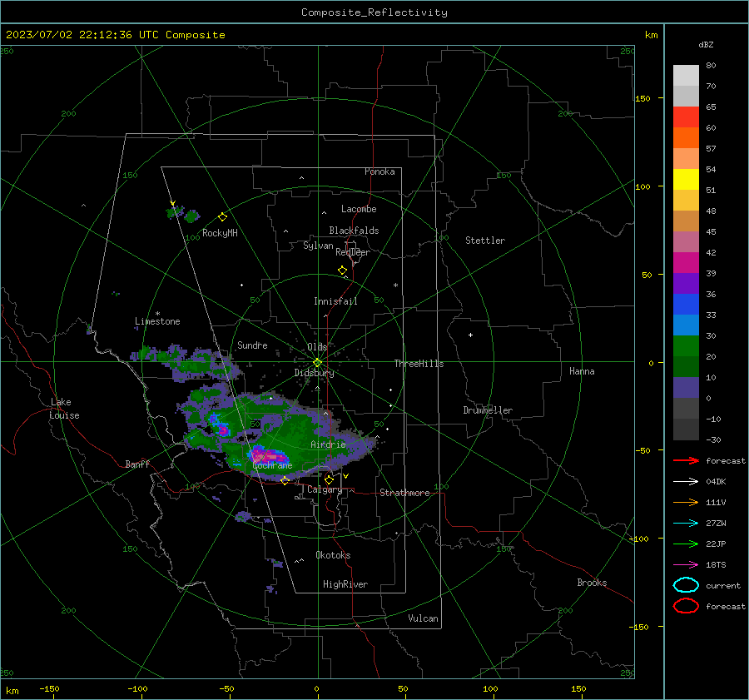The width and height of the screenshot is (749, 700).
Task: Pick the magenta 18TS arrow icon
Action: pos(686,565)
